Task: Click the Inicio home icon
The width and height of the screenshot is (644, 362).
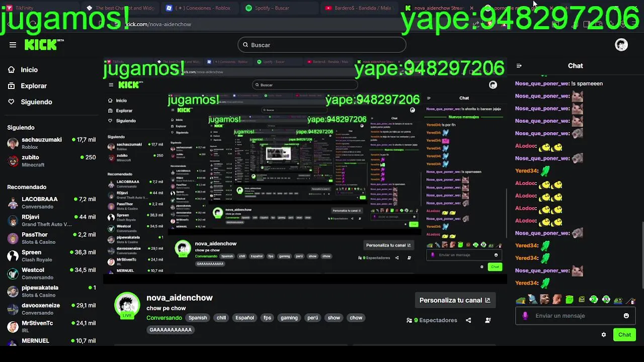Action: (x=12, y=70)
